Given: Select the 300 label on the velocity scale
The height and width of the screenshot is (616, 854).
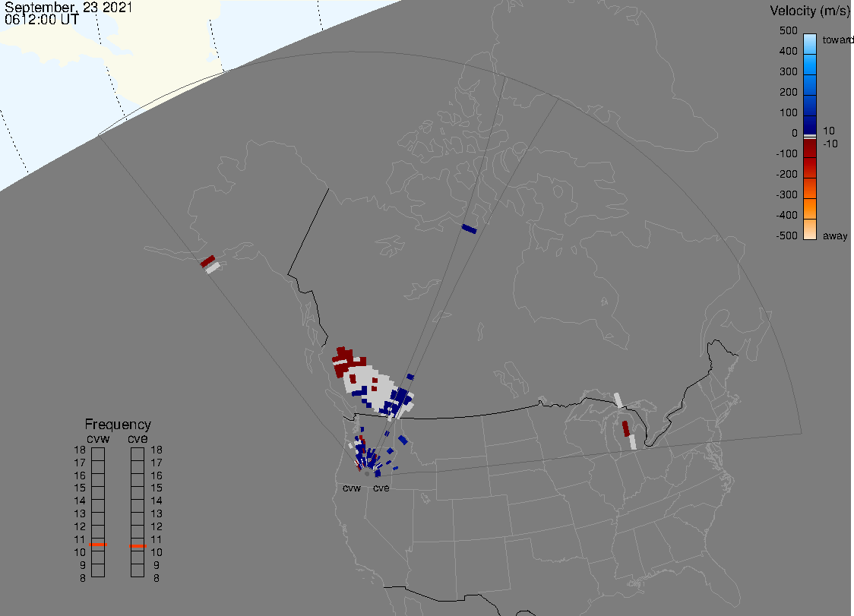Looking at the screenshot, I should [788, 72].
